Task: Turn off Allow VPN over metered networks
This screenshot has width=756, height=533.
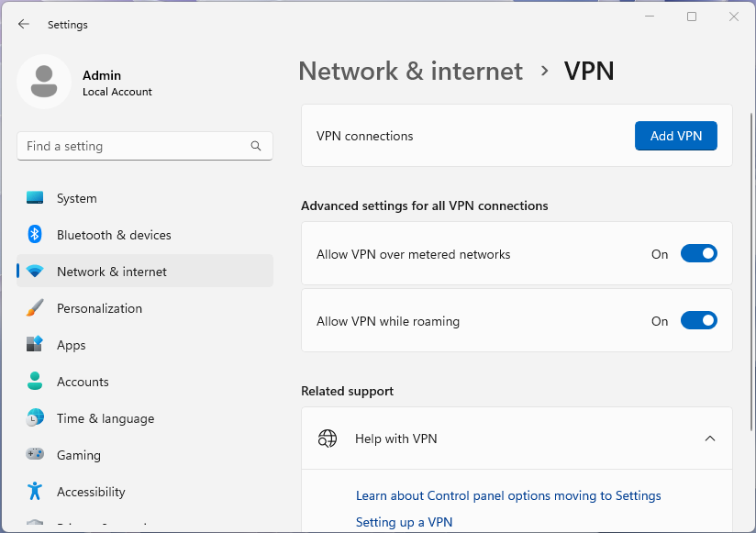Action: point(699,253)
